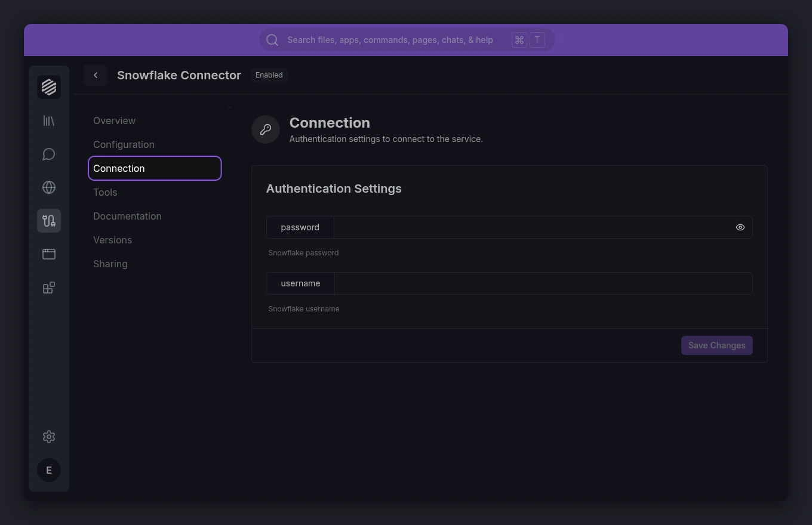Open the Chat bubble icon in sidebar

[49, 154]
